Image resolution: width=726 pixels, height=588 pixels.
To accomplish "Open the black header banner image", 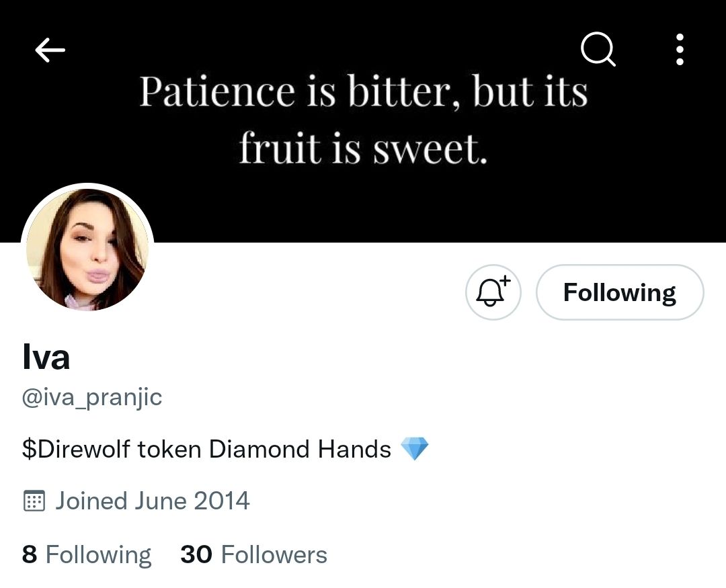I will coord(363,195).
